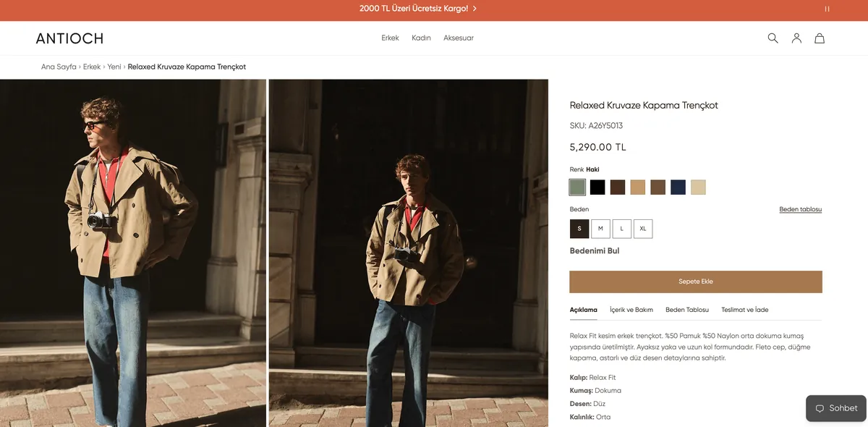868x427 pixels.
Task: Select the beige cream color swatch
Action: pyautogui.click(x=698, y=187)
